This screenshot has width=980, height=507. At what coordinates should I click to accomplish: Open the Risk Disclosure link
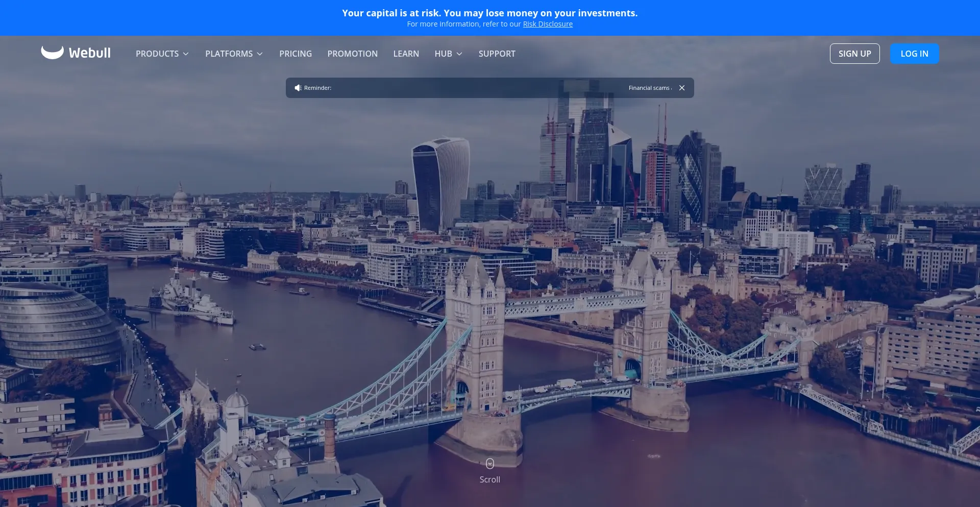[548, 23]
